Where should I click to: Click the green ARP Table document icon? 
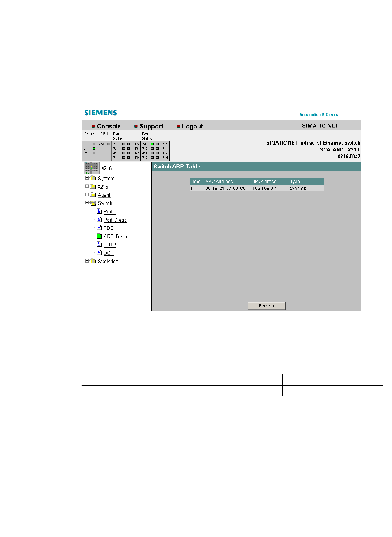click(99, 236)
